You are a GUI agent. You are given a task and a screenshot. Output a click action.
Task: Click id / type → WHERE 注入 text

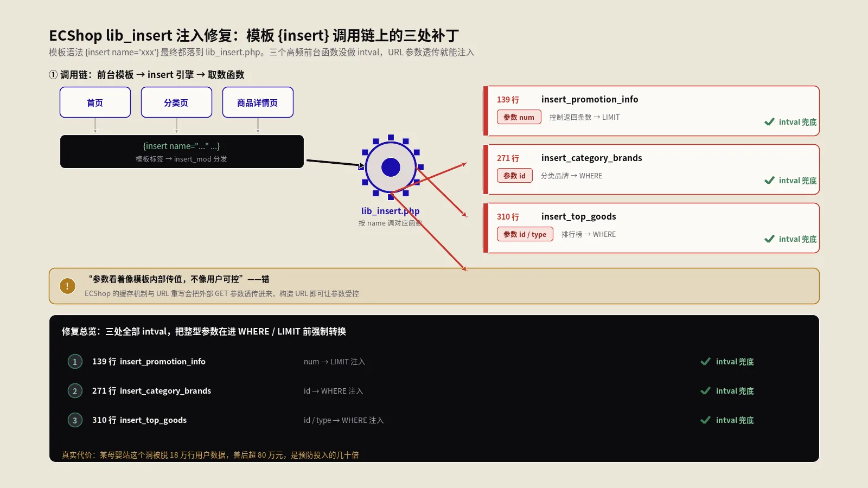click(343, 420)
